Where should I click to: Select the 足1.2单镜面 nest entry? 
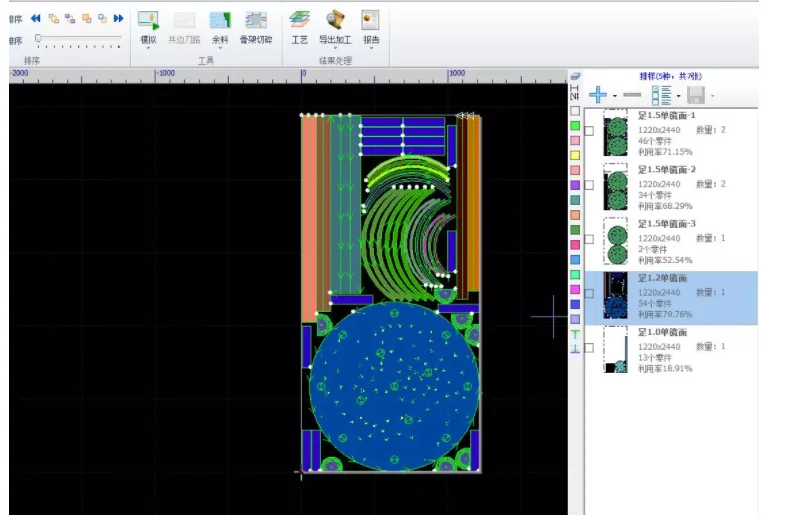(680, 296)
